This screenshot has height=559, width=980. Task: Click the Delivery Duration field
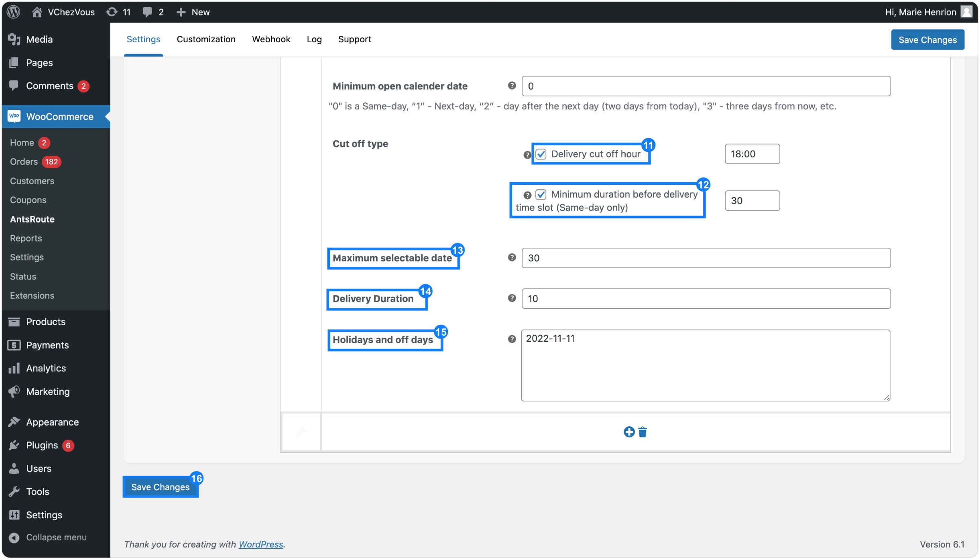tap(706, 299)
